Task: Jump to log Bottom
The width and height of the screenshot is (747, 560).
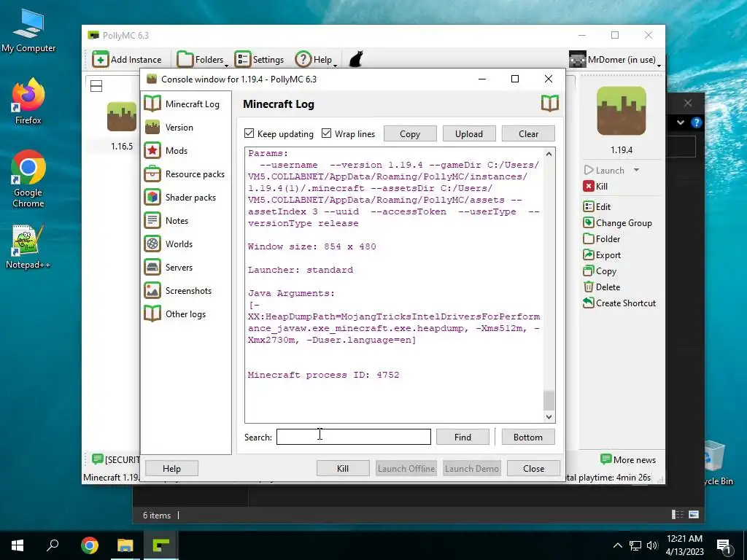Action: 528,437
